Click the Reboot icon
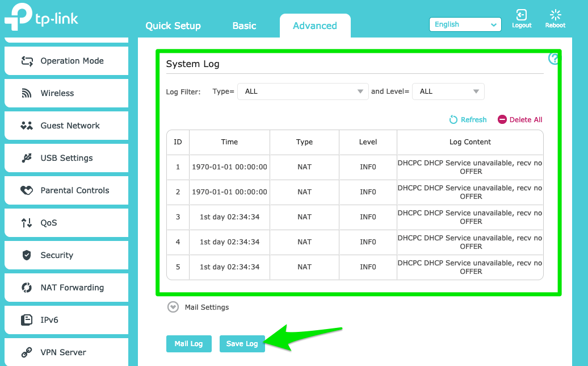This screenshot has height=366, width=588. 556,15
